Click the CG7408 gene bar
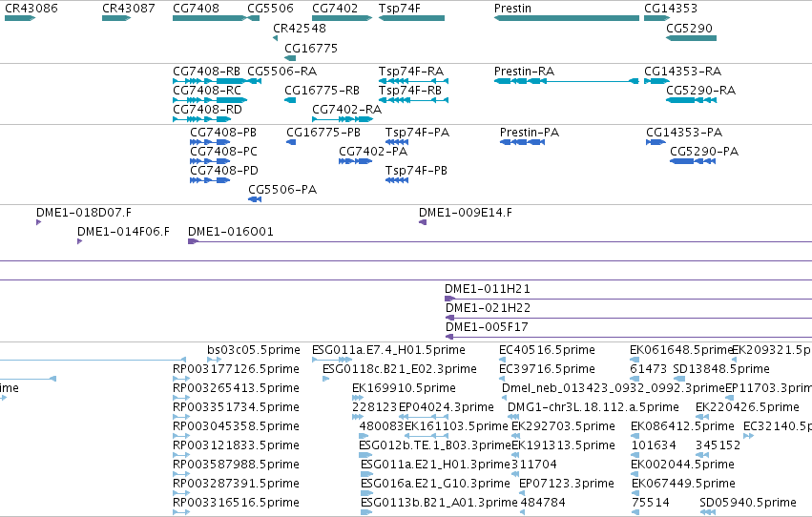 click(210, 18)
